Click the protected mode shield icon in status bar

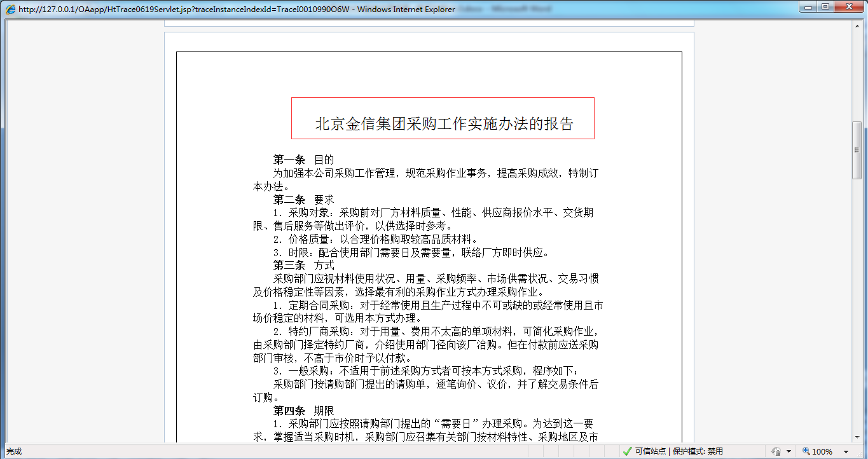pos(776,450)
